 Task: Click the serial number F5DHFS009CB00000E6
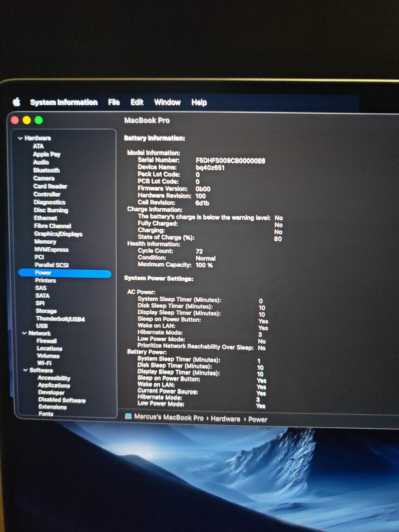click(230, 161)
